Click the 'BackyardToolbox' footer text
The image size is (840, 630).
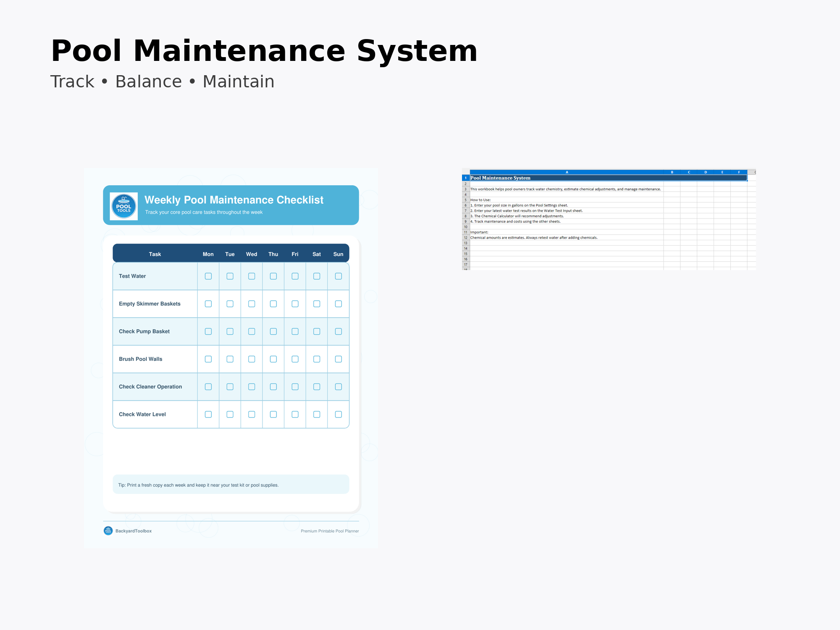(x=134, y=531)
